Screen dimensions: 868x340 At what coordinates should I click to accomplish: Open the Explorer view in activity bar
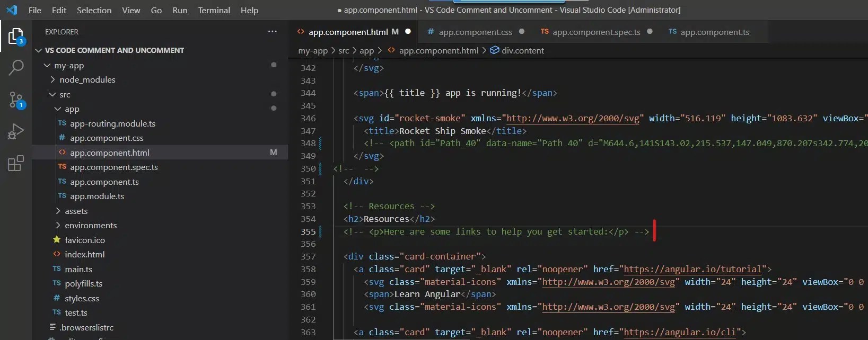16,37
